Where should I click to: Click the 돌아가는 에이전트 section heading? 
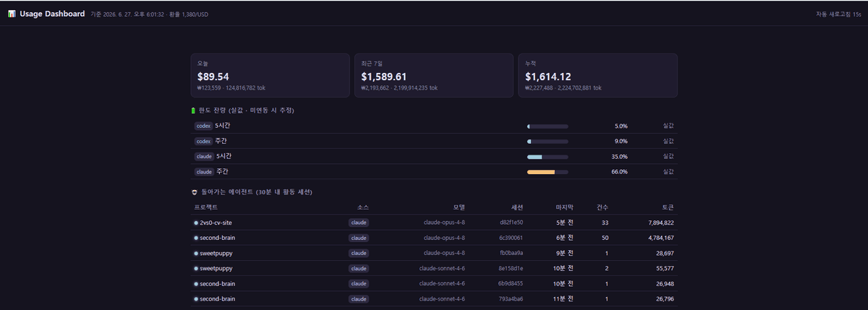coord(257,192)
